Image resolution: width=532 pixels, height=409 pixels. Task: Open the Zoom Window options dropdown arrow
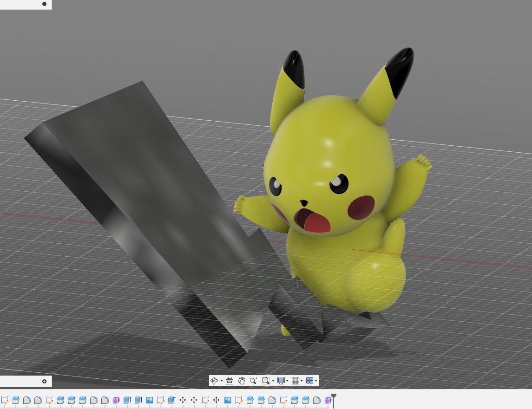(x=273, y=381)
